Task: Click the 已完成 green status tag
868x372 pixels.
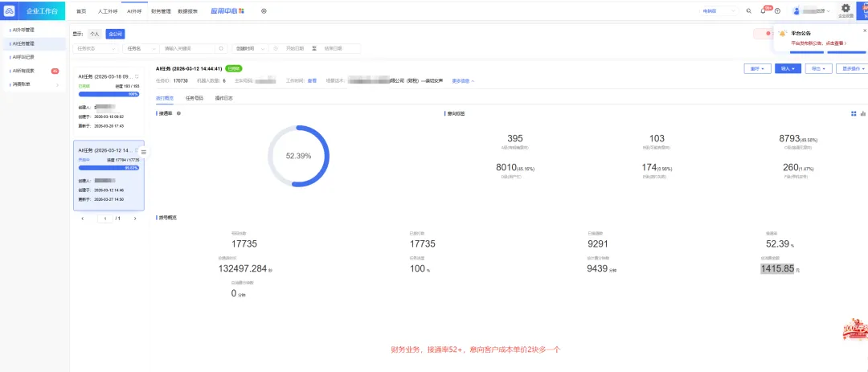Action: point(234,68)
